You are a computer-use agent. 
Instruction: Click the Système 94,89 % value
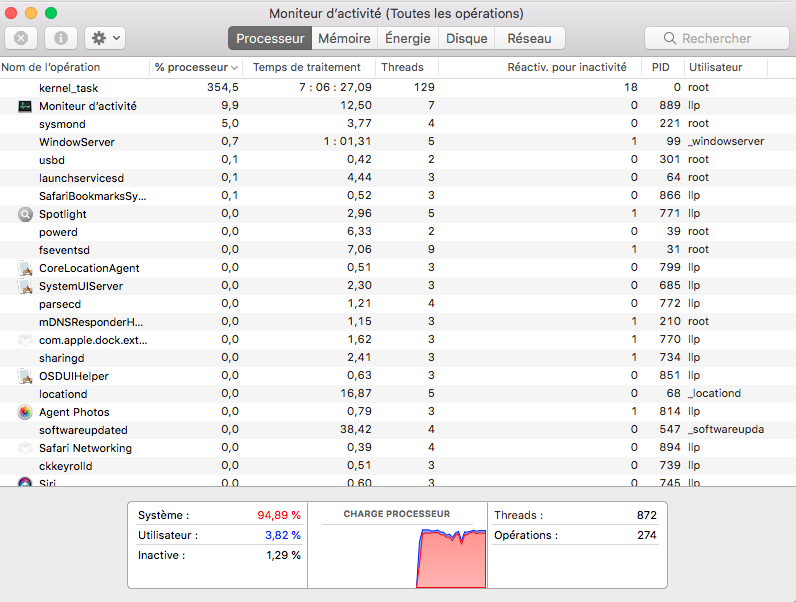click(279, 515)
